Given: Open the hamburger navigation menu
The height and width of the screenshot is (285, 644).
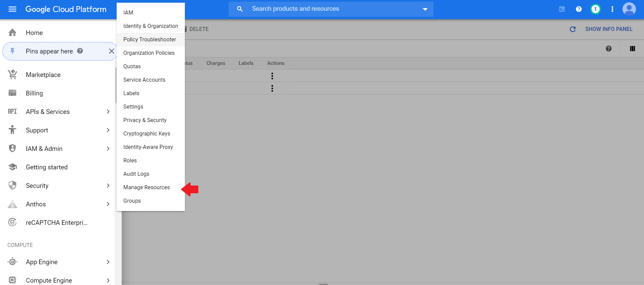Looking at the screenshot, I should coord(12,9).
